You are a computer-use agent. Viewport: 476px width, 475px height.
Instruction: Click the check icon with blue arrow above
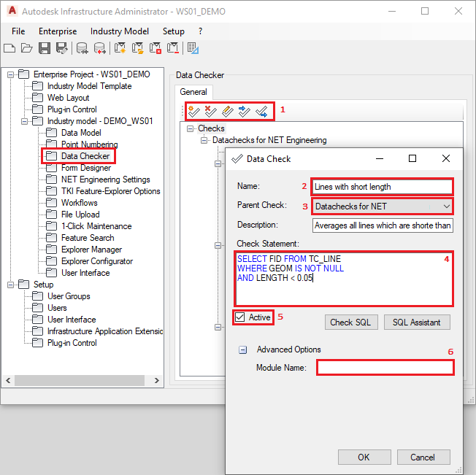[244, 112]
